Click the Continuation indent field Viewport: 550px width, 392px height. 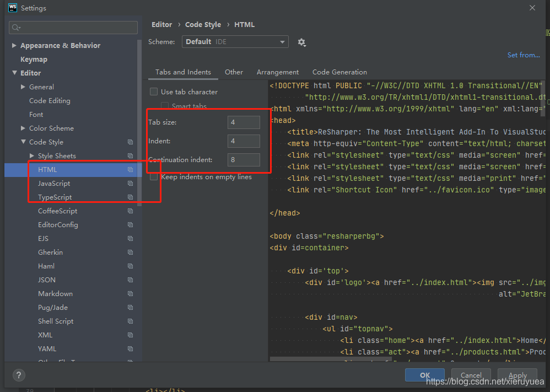coord(244,160)
